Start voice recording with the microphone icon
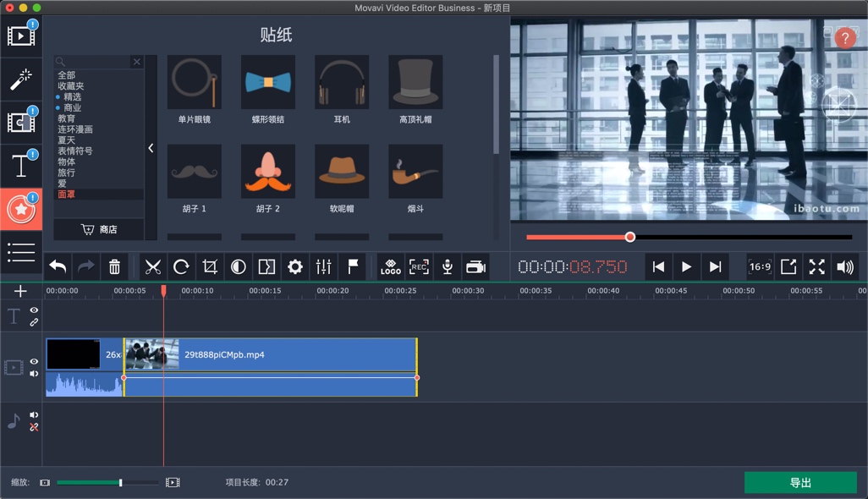 point(447,266)
